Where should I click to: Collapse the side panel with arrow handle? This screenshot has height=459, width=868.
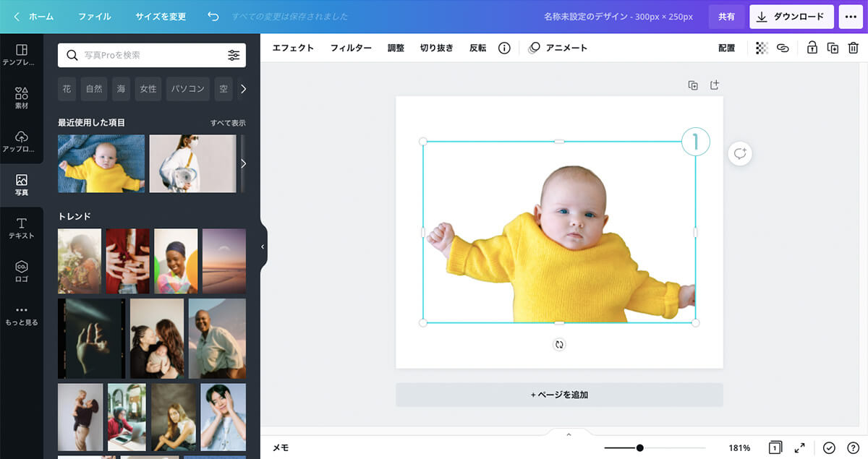[x=263, y=246]
